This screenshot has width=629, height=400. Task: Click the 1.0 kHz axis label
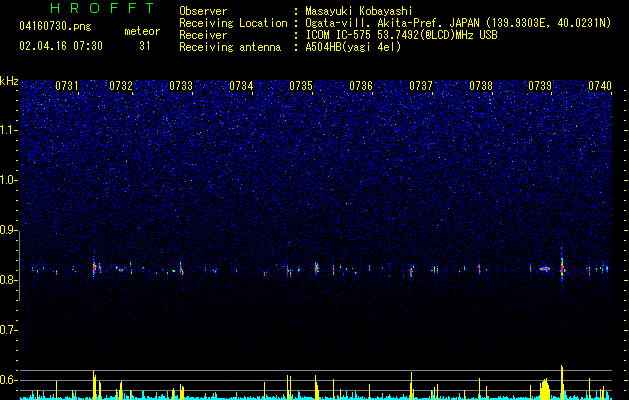[8, 180]
